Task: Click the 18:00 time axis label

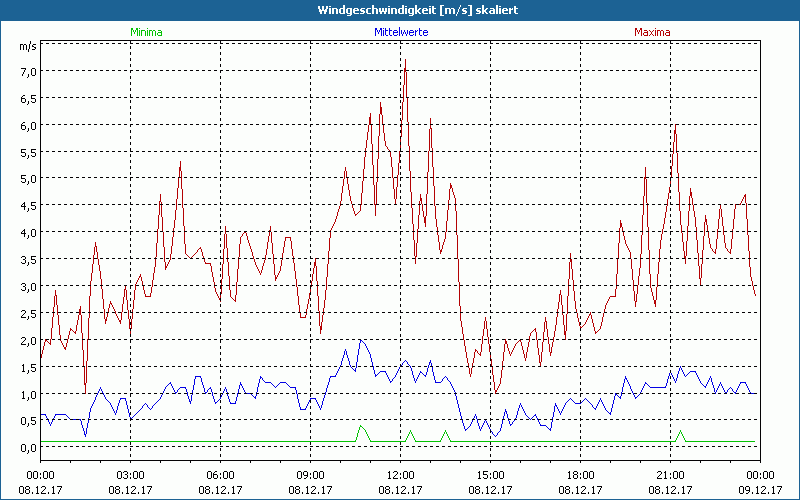Action: pyautogui.click(x=580, y=475)
